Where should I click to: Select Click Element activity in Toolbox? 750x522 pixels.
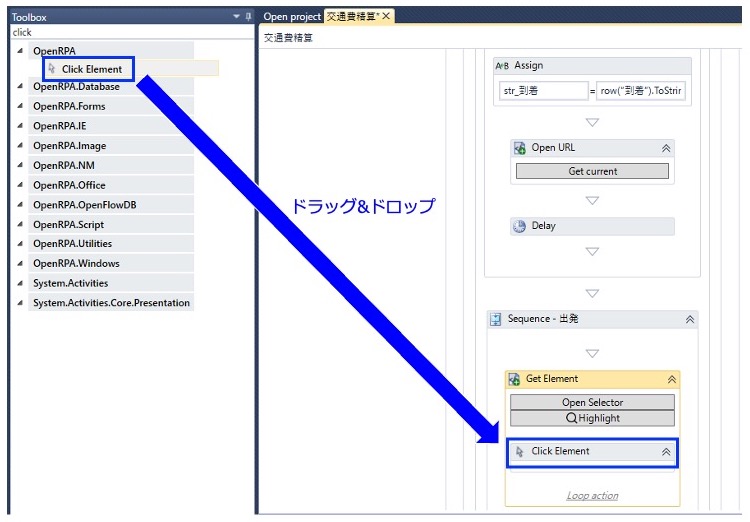click(x=91, y=69)
